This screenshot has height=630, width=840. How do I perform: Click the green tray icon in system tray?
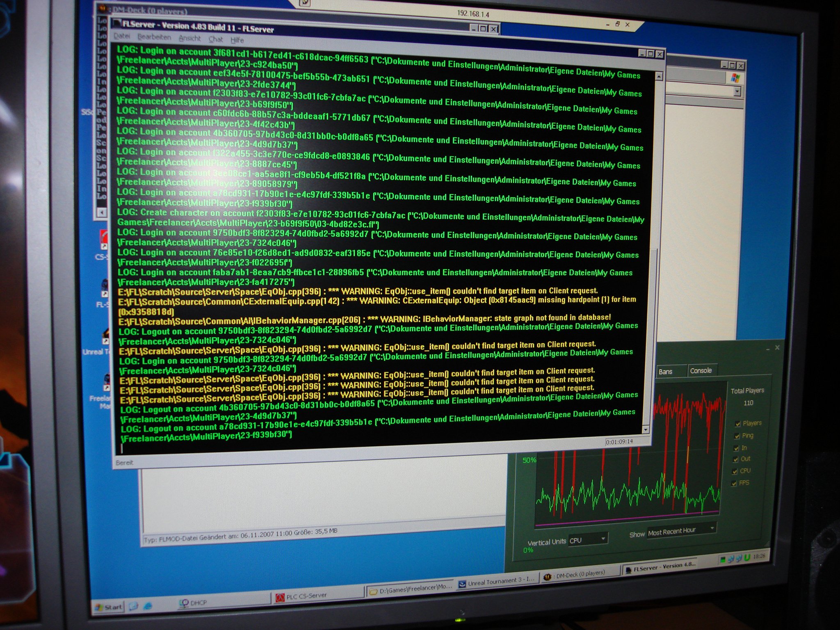723,560
